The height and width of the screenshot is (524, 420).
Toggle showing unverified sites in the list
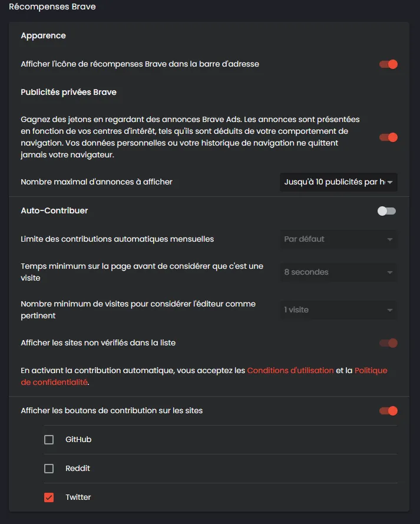tap(388, 343)
